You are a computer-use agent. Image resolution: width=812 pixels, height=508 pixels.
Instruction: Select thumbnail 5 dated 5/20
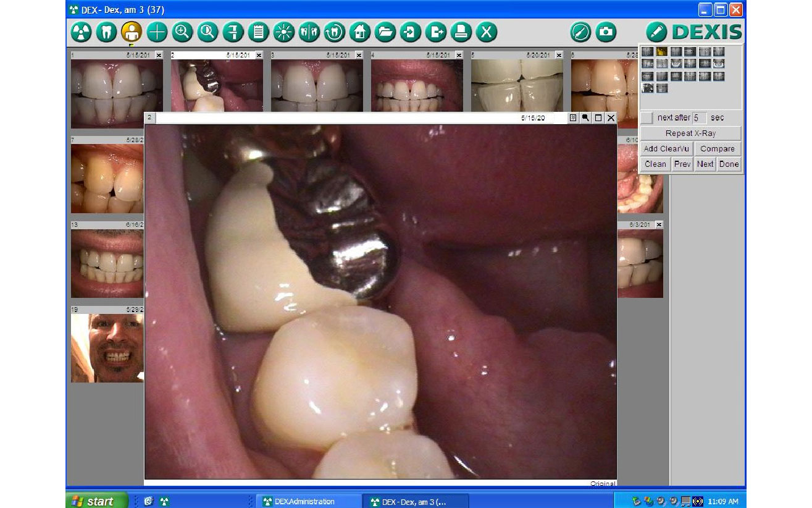pyautogui.click(x=517, y=86)
